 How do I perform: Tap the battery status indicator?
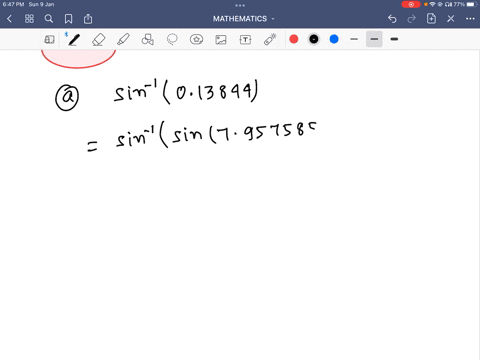point(472,4)
